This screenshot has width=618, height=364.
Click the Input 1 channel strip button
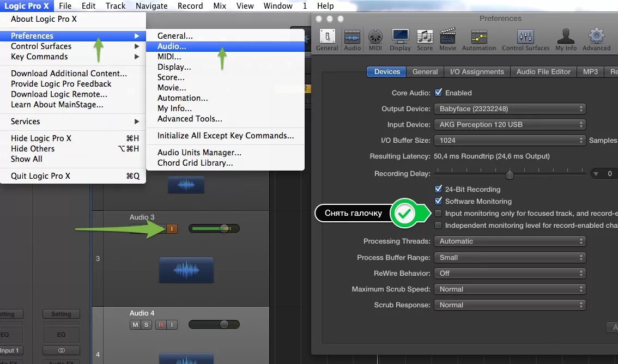10,350
